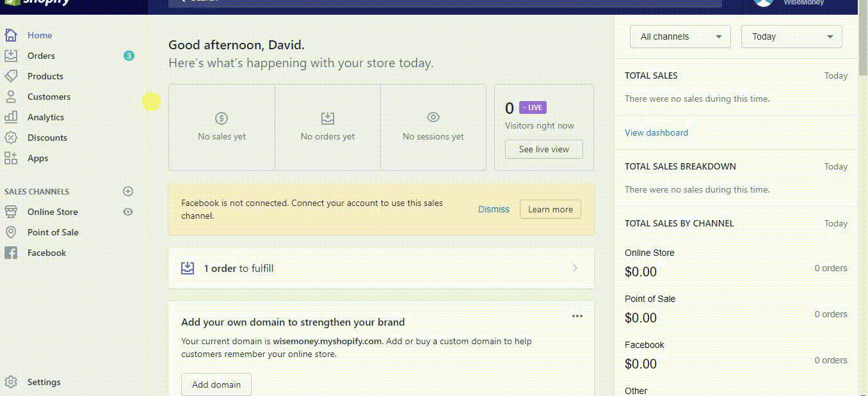Select the Customers person icon
This screenshot has width=868, height=396.
(x=11, y=97)
